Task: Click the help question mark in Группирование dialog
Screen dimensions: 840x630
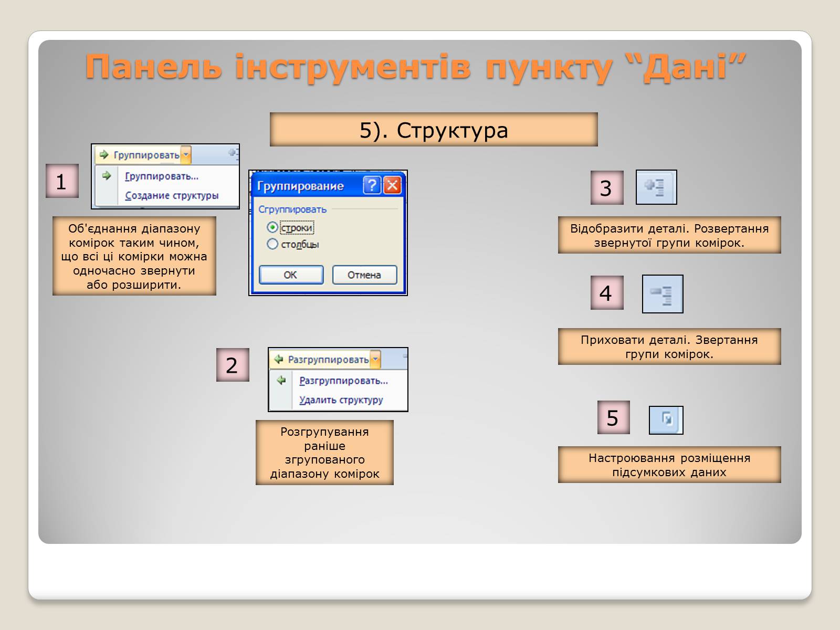Action: [372, 185]
